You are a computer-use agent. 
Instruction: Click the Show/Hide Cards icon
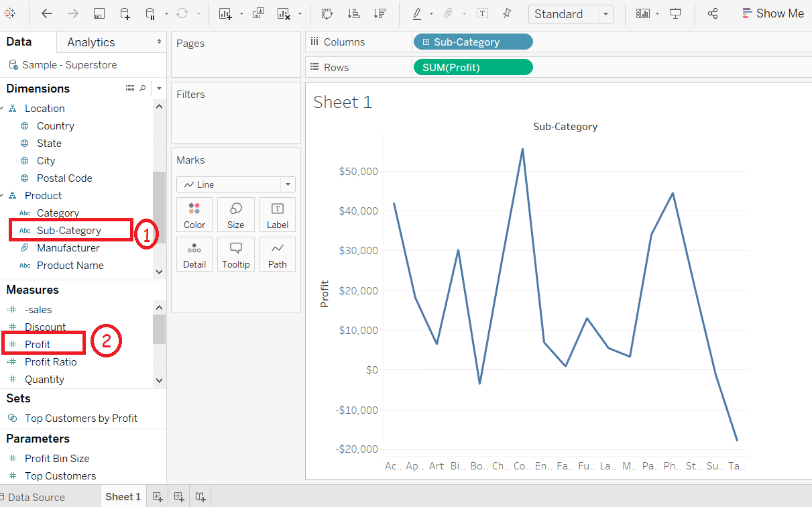pyautogui.click(x=643, y=13)
